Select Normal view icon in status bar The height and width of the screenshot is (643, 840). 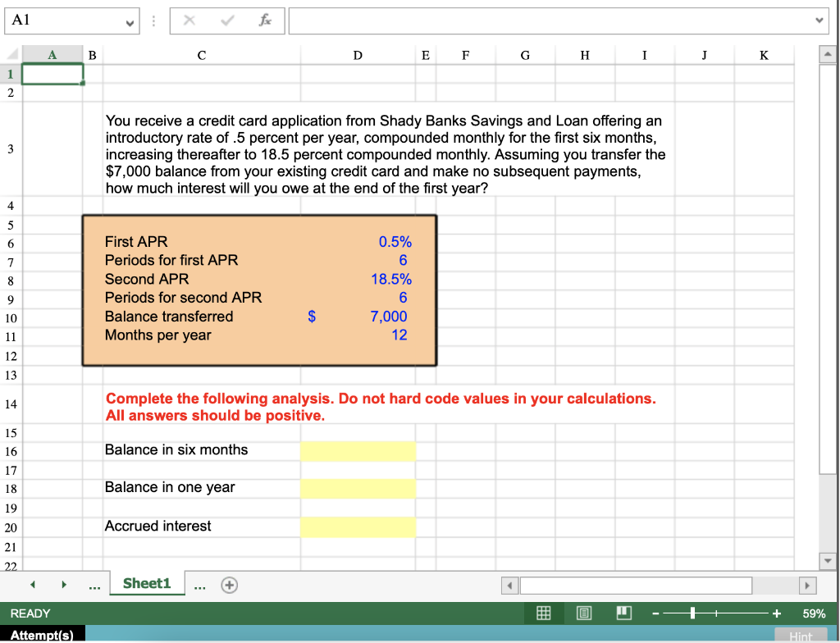(544, 613)
